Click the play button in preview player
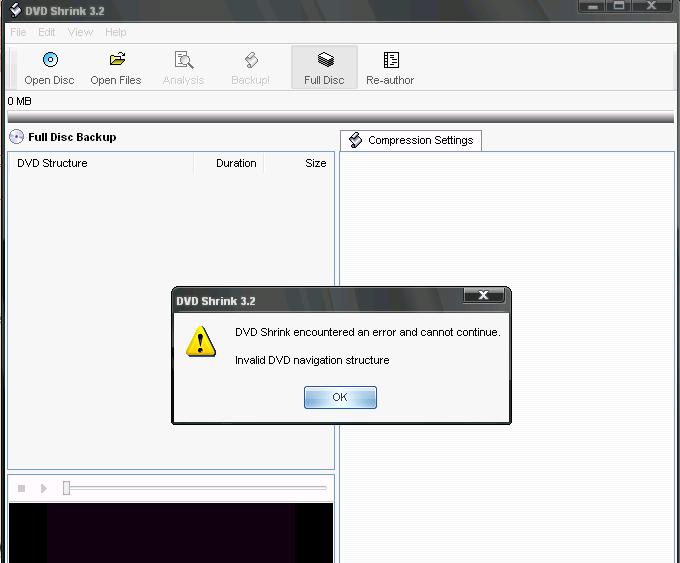The width and height of the screenshot is (680, 563). click(43, 488)
